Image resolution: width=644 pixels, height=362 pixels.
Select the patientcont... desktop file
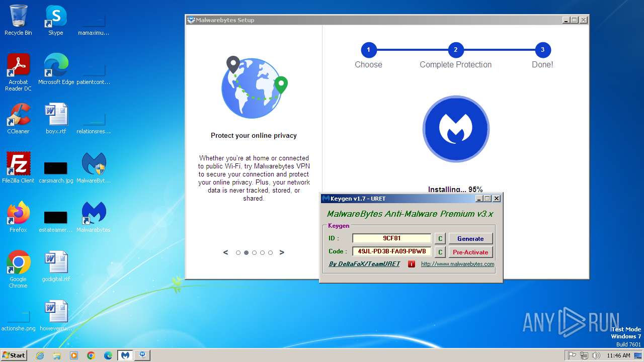pos(94,74)
